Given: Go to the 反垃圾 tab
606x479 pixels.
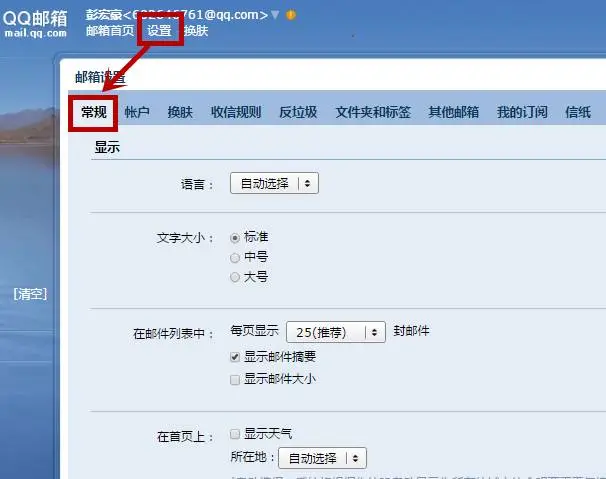Looking at the screenshot, I should tap(298, 113).
